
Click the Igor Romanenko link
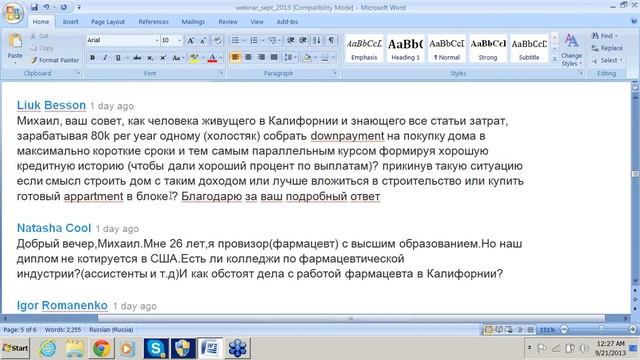pos(62,305)
